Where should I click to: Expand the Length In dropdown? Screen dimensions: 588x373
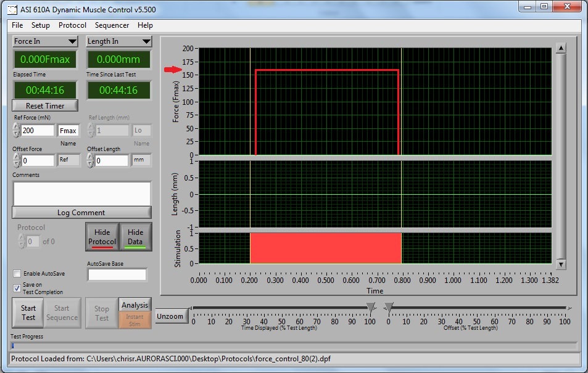(118, 41)
